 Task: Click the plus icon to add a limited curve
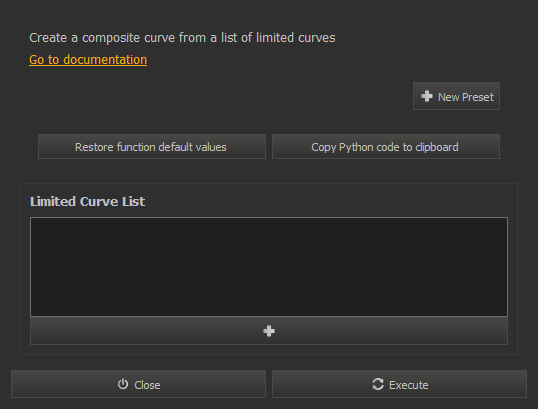tap(269, 331)
